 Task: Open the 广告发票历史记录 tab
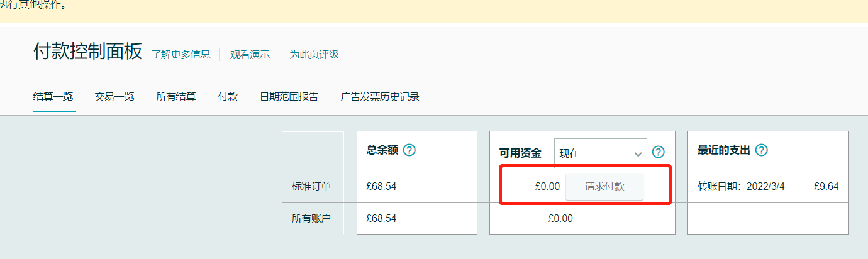coord(380,97)
